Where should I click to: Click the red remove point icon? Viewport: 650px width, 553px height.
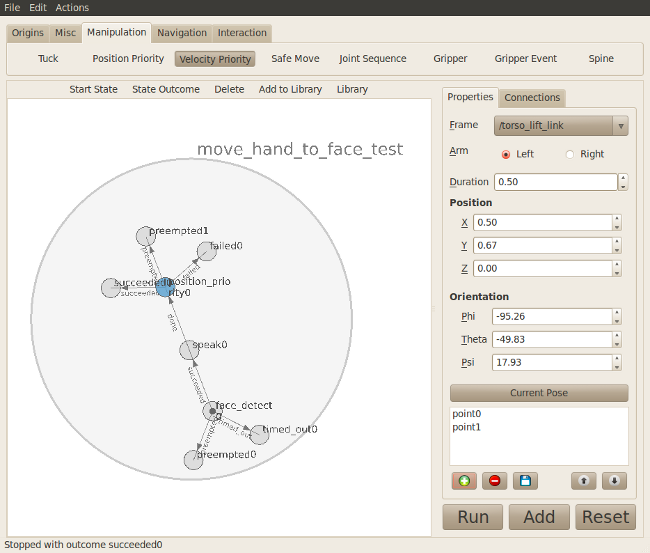pos(494,481)
